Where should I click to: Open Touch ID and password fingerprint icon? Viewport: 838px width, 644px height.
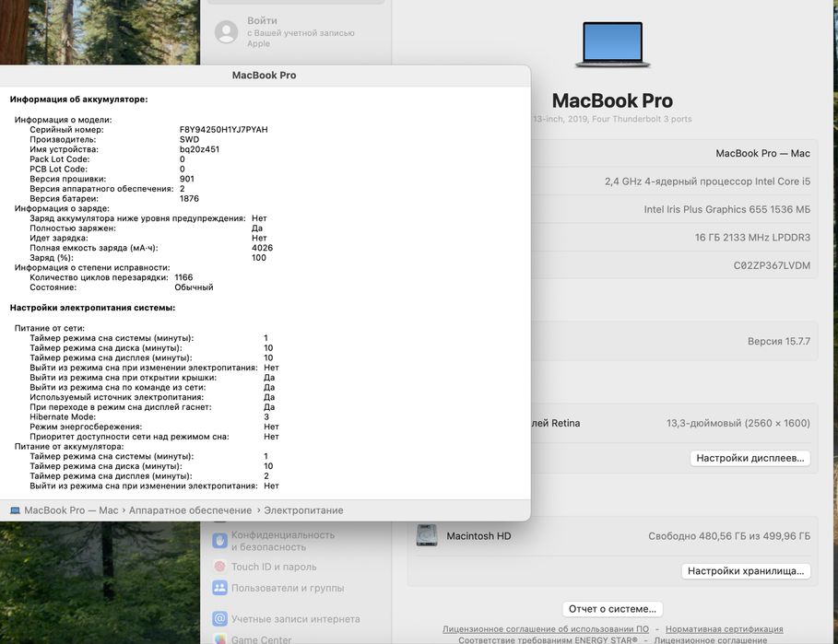click(x=219, y=566)
